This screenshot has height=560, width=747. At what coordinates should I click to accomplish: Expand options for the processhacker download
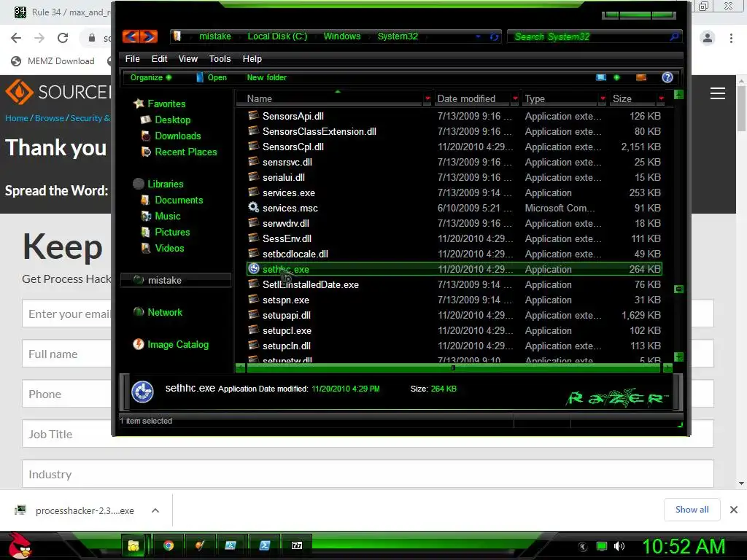[x=155, y=510]
